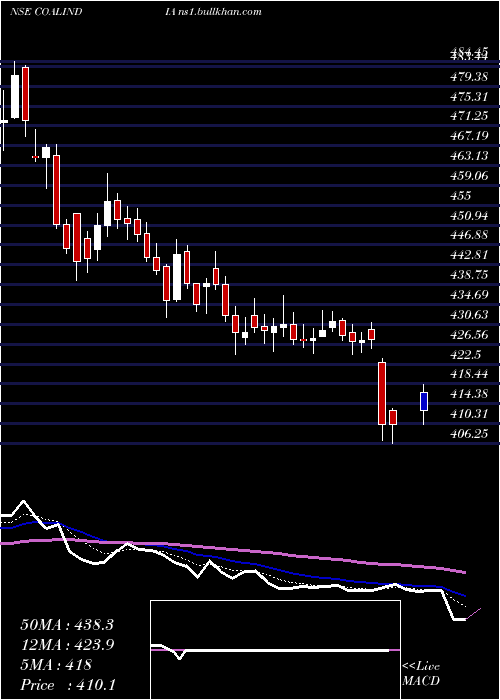
Task: Click the Price : 410.1 reading
Action: point(68,684)
